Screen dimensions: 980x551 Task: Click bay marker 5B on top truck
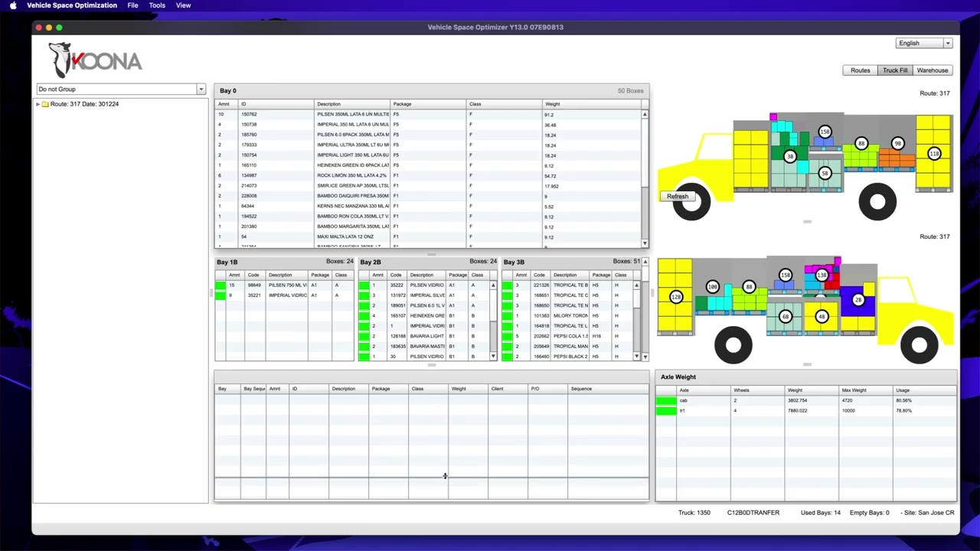coord(825,173)
